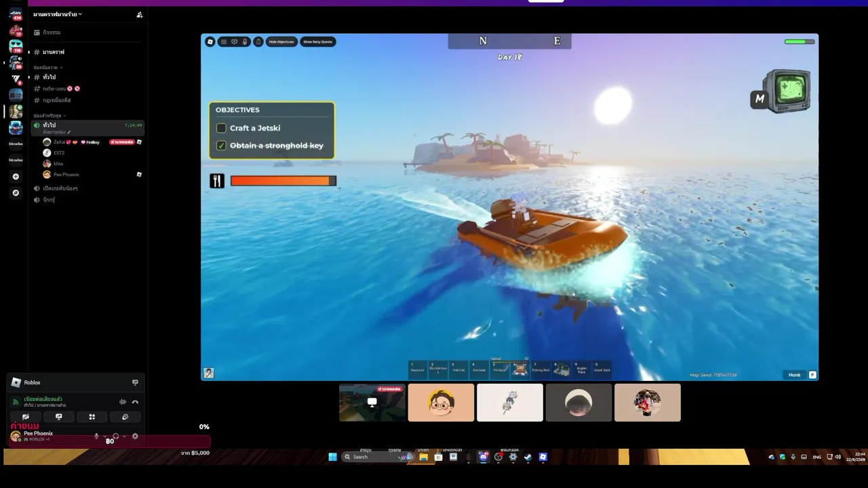
Task: Open the กฎเหมืองดิส text channel
Action: click(88, 100)
